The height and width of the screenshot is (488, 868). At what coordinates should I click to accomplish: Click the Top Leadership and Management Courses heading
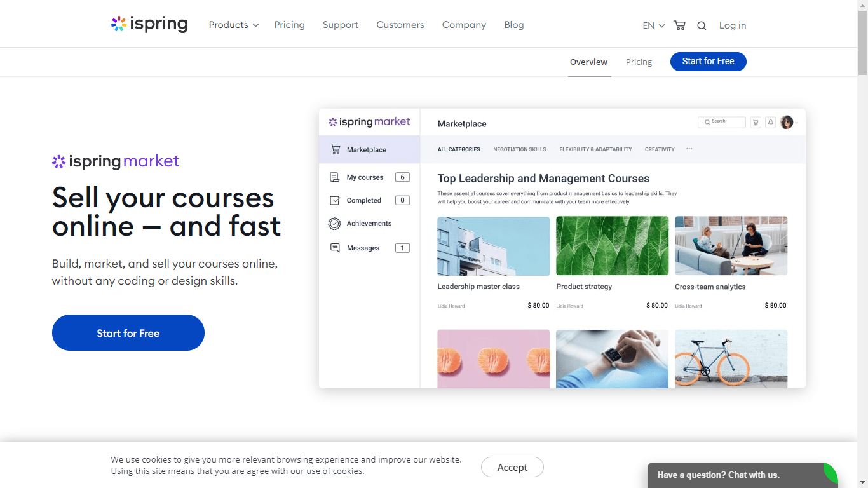[543, 179]
